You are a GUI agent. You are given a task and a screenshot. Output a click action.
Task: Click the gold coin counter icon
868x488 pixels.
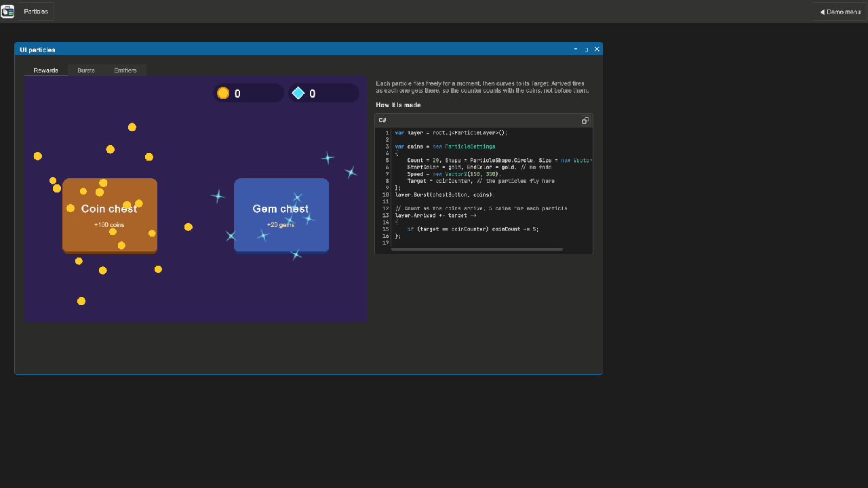click(x=223, y=94)
